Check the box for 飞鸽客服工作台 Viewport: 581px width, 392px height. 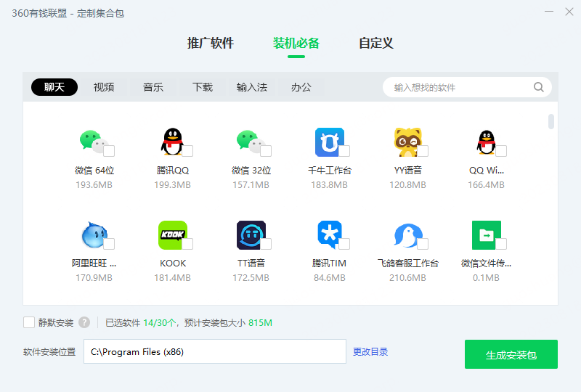[423, 244]
